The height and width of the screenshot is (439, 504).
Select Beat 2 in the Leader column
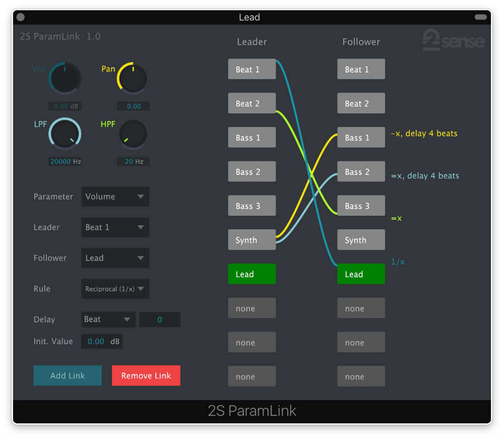tap(252, 103)
